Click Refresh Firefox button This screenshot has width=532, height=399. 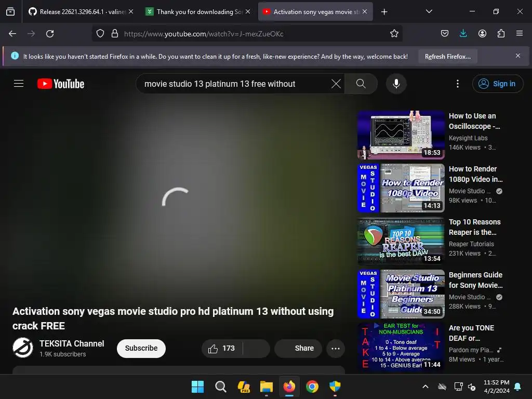click(x=447, y=56)
